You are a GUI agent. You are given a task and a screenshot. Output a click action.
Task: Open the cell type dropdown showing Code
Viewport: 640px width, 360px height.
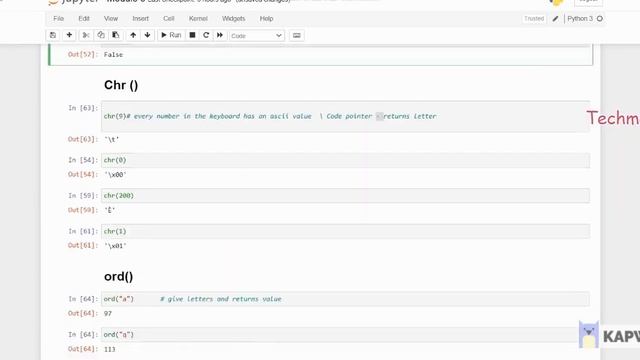pyautogui.click(x=256, y=36)
